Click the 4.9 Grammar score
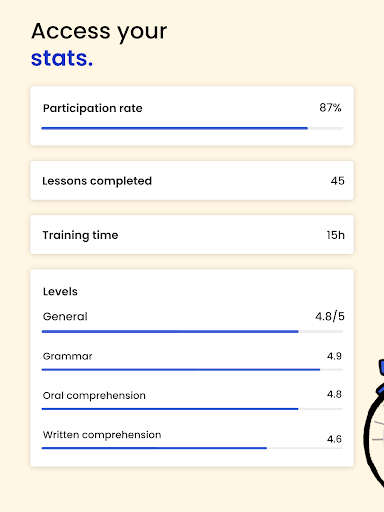Screen dimensions: 384x512 [334, 356]
